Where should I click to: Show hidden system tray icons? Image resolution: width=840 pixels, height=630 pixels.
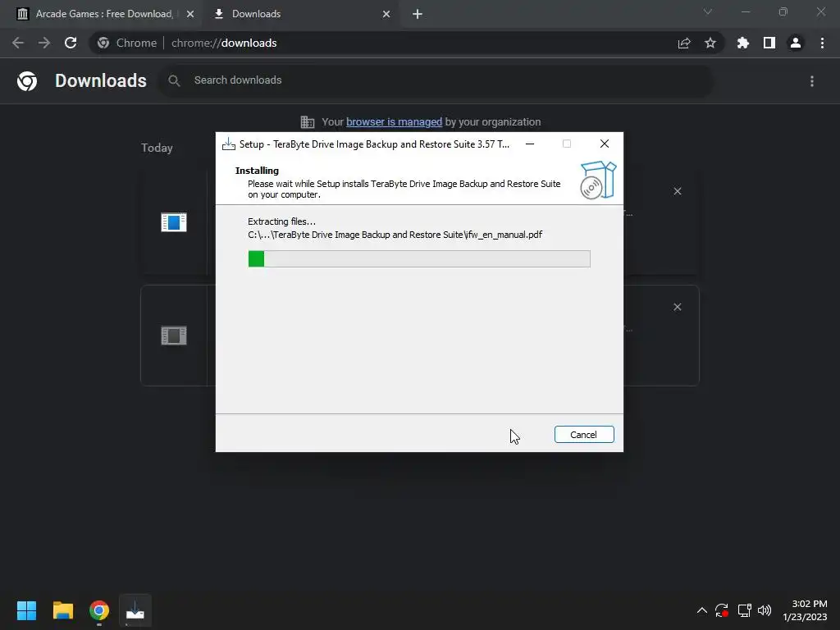pyautogui.click(x=702, y=610)
